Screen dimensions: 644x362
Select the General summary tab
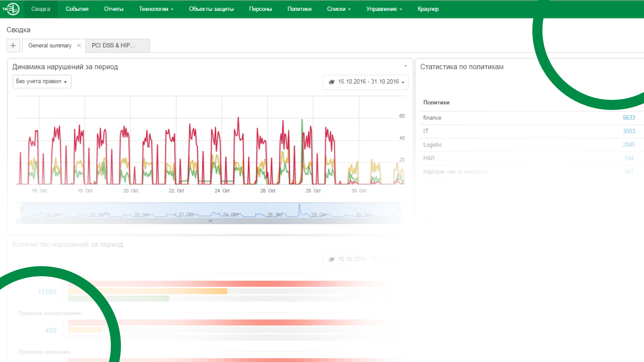(50, 46)
